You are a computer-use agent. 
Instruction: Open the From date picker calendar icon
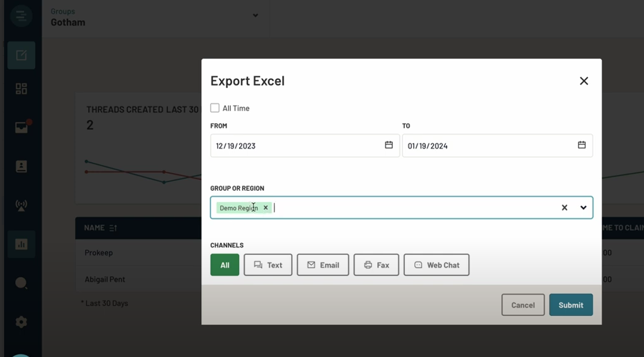[x=388, y=146]
